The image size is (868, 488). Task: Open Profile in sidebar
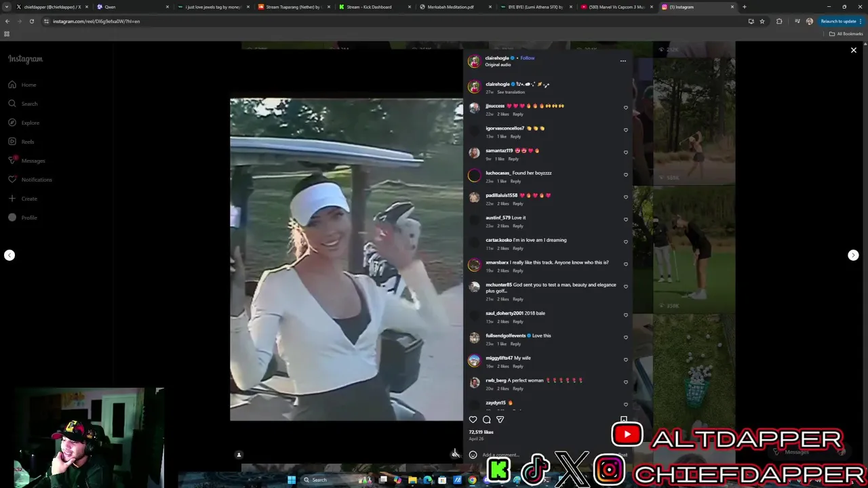pyautogui.click(x=22, y=218)
